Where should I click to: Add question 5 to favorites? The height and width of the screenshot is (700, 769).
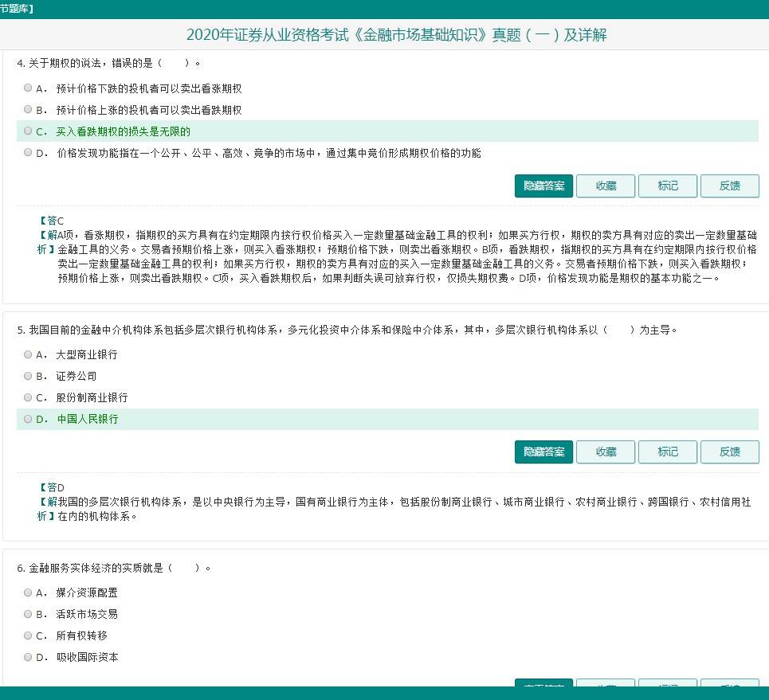tap(606, 452)
